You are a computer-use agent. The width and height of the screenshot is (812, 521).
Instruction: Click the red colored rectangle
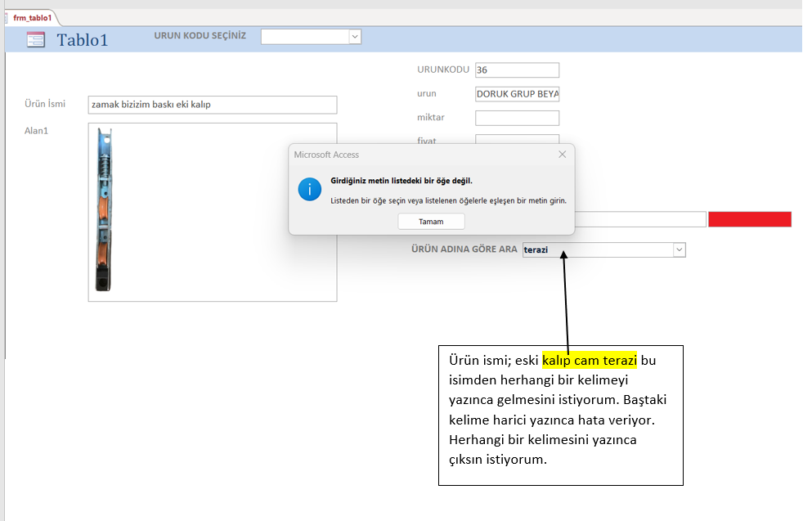point(750,219)
